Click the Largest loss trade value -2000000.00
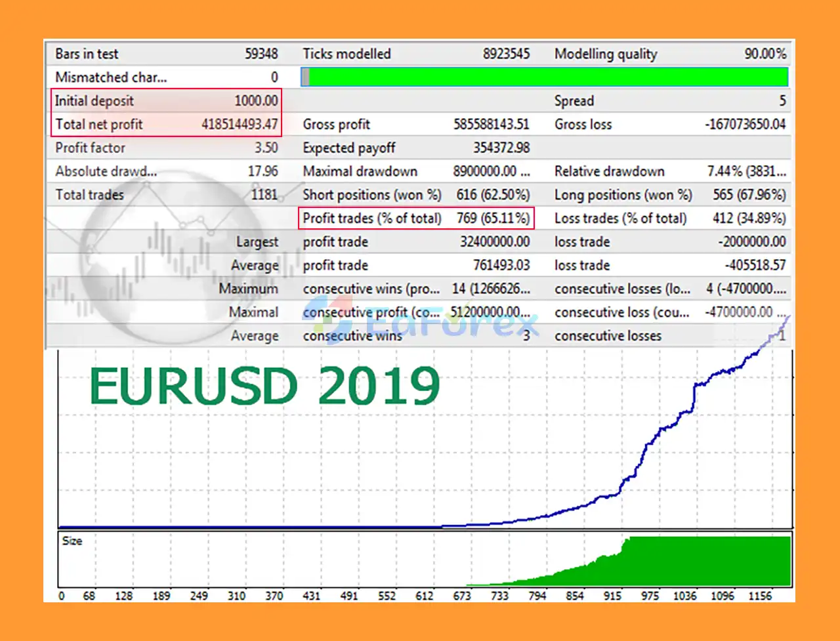Image resolution: width=840 pixels, height=641 pixels. click(x=751, y=242)
